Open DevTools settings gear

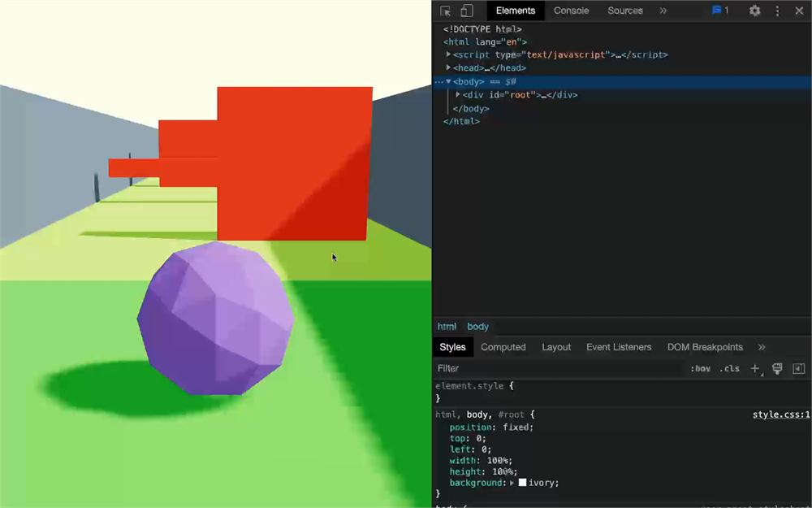(x=754, y=11)
